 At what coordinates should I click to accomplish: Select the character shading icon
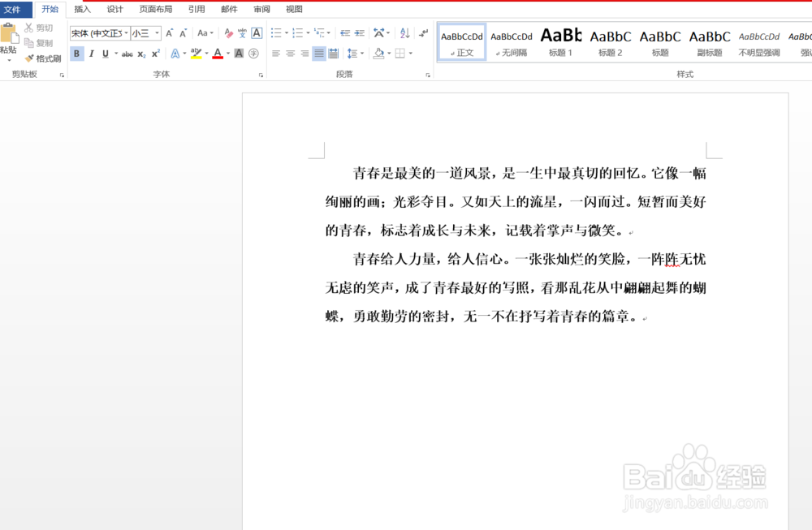[237, 54]
